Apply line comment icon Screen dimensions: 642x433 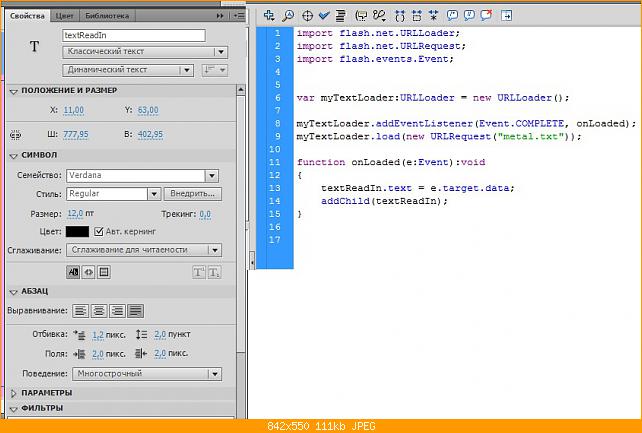point(469,16)
